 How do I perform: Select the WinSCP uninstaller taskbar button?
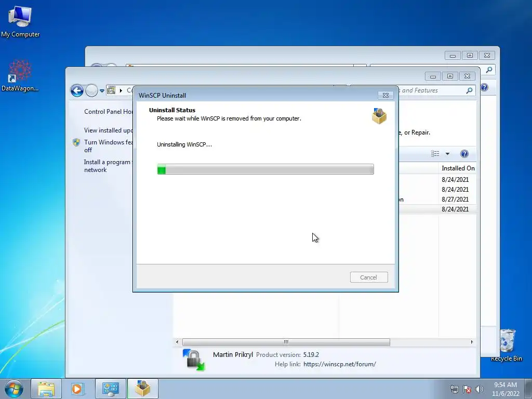pos(143,389)
